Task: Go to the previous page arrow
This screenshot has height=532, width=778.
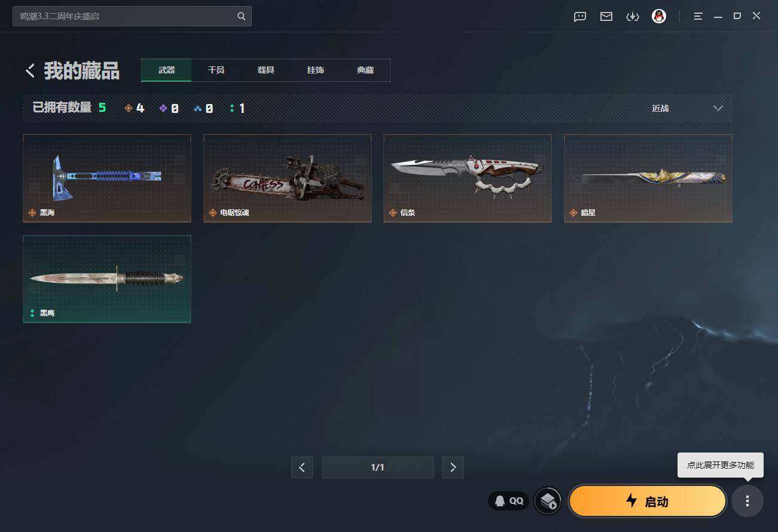Action: tap(302, 467)
